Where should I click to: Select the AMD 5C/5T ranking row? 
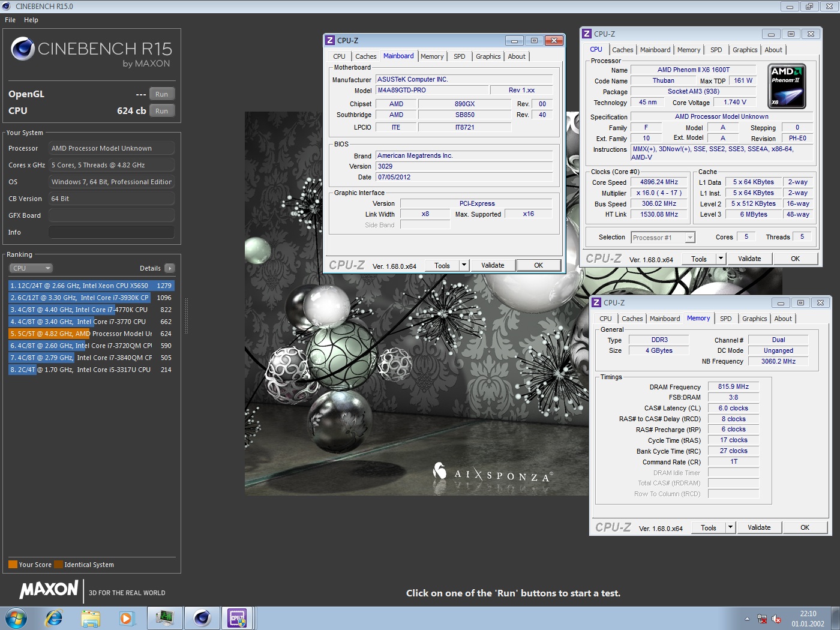pos(91,334)
